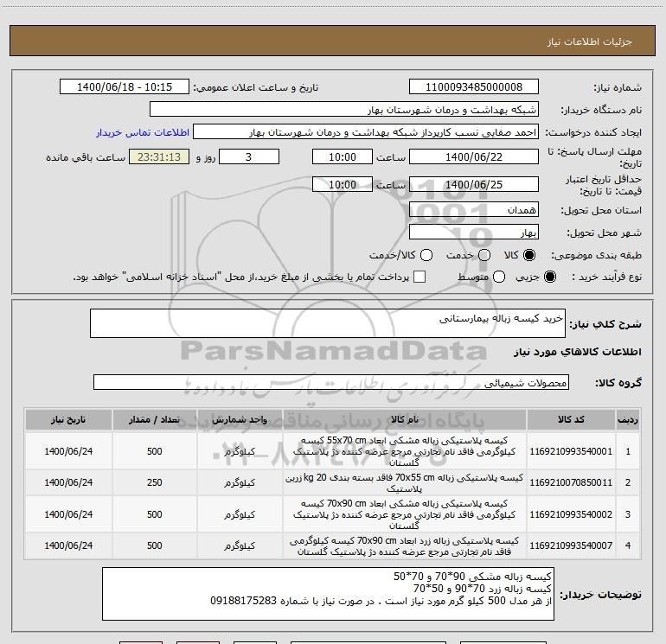Click the نام کالا column header
The height and width of the screenshot is (644, 666).
pos(405,419)
